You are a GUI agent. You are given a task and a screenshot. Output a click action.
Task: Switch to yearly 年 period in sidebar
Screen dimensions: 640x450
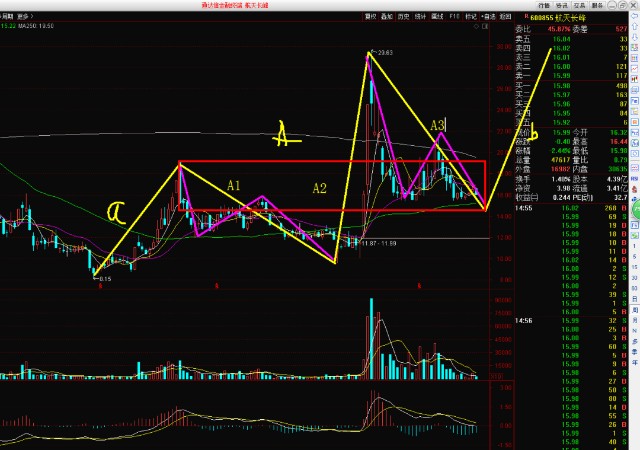635,362
